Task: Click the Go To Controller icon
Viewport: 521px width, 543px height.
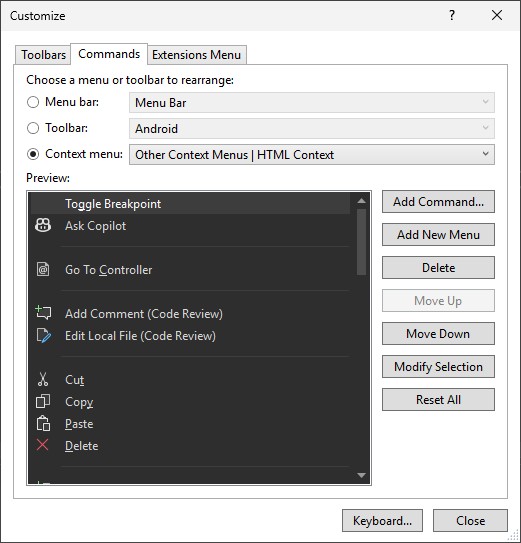Action: [x=43, y=269]
